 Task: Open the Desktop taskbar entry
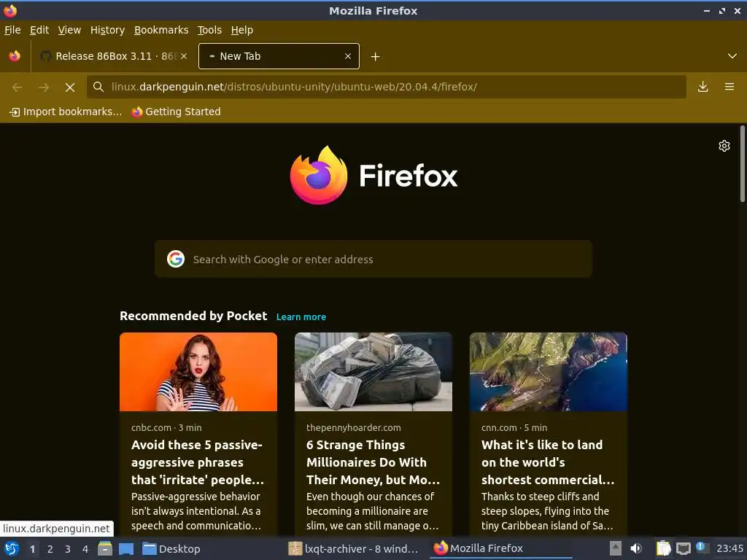click(x=171, y=549)
